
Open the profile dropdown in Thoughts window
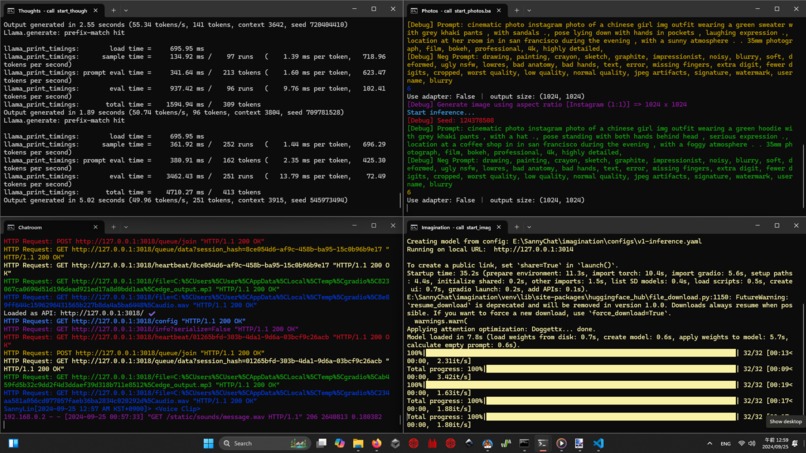tap(126, 10)
